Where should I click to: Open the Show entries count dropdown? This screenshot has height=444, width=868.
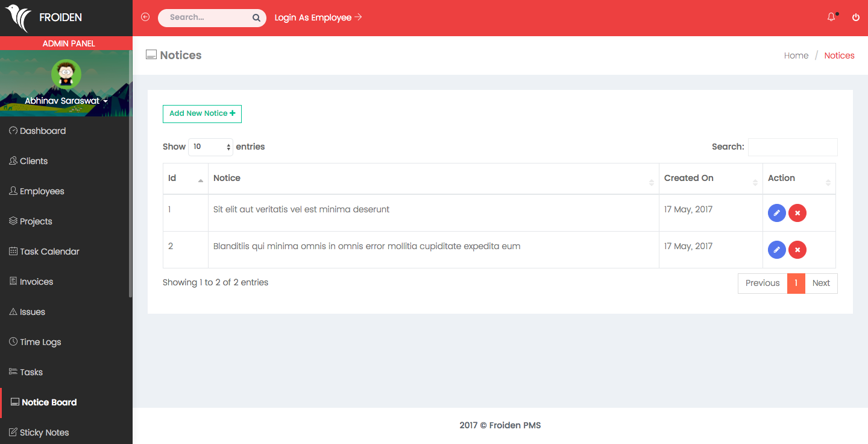(210, 147)
